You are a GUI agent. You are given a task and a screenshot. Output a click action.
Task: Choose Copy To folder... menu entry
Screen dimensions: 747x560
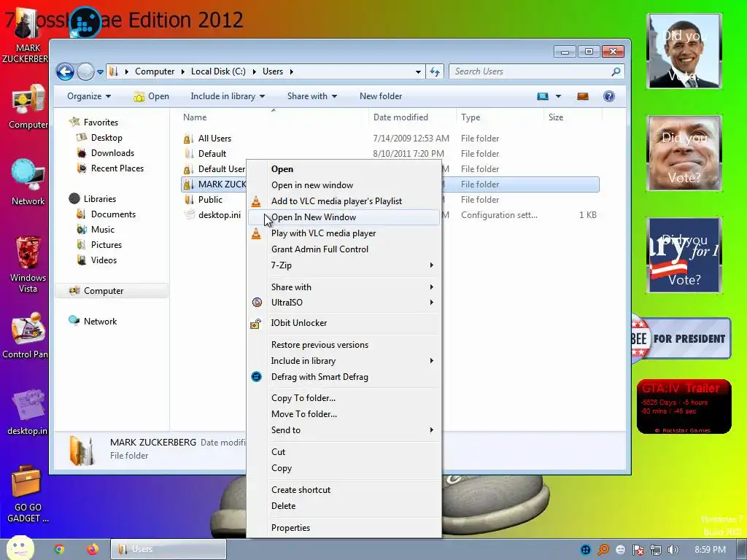344,398
